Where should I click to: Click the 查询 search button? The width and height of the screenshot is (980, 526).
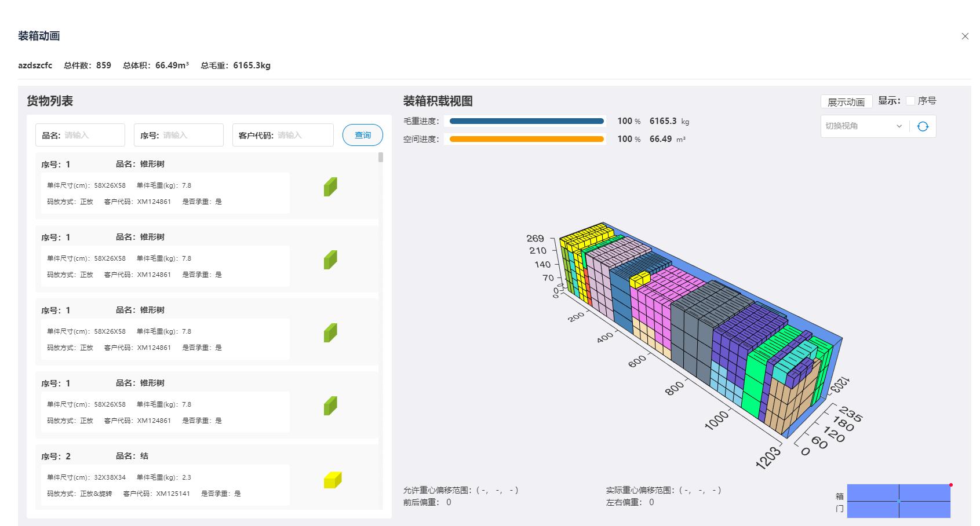(x=362, y=134)
